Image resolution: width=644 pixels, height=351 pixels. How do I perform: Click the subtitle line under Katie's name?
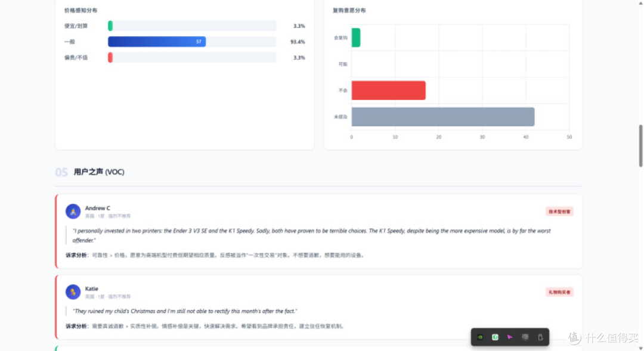107,296
